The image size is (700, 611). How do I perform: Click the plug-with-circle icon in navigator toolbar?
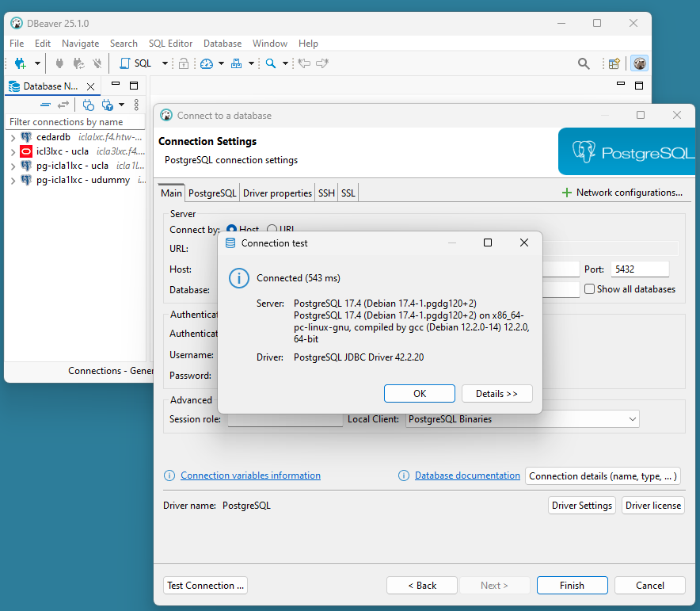coord(89,105)
